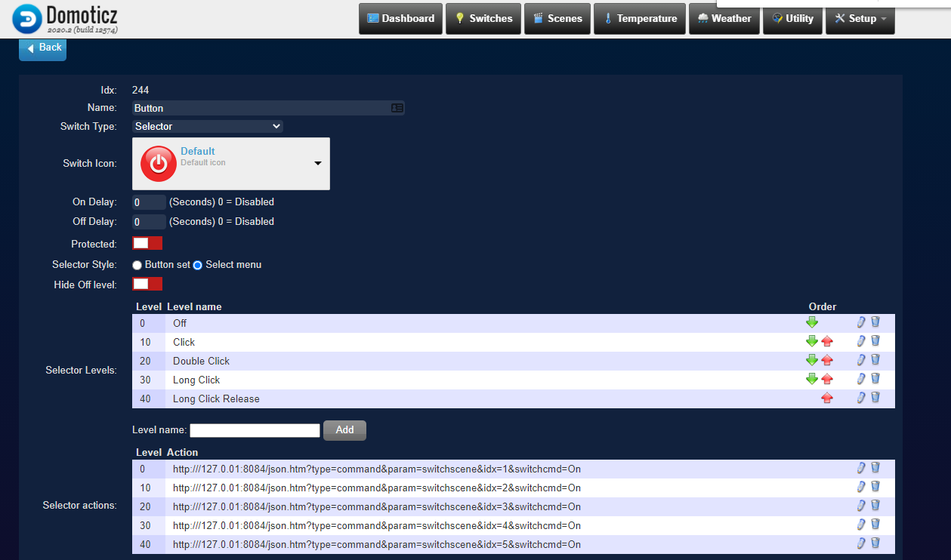Screen dimensions: 951x560
Task: Open the Switch Icon dropdown
Action: click(231, 163)
